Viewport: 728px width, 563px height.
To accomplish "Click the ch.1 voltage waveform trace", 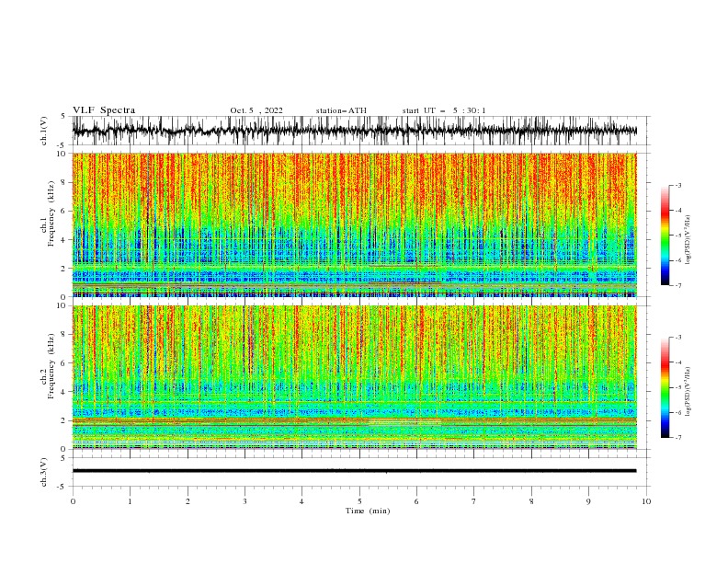I will coord(354,131).
